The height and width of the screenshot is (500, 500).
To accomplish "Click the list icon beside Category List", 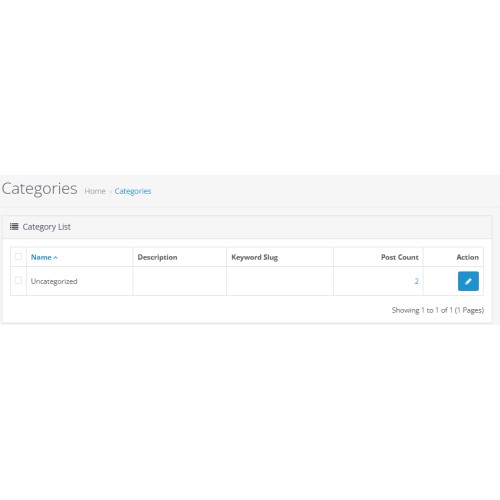I will pyautogui.click(x=14, y=227).
